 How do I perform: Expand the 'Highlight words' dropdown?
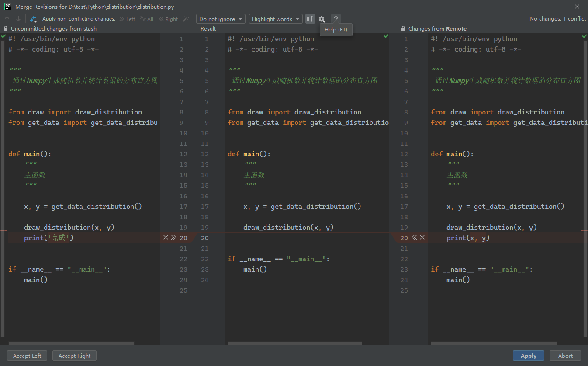pos(275,19)
